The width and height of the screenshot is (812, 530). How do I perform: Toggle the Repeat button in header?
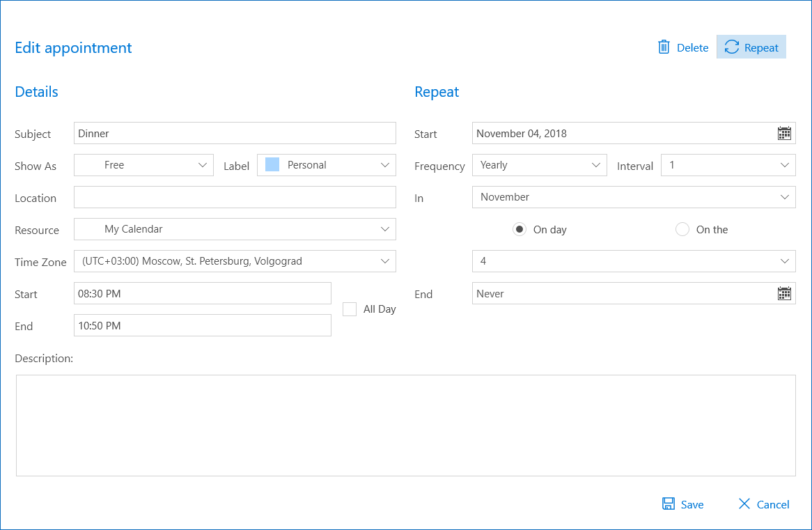[751, 47]
